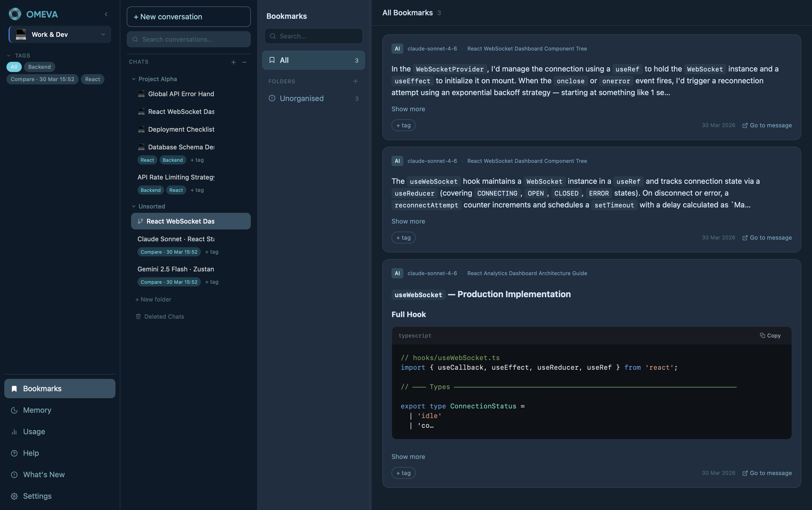Open the Work & Dev workspace dropdown
812x510 pixels.
[x=60, y=34]
